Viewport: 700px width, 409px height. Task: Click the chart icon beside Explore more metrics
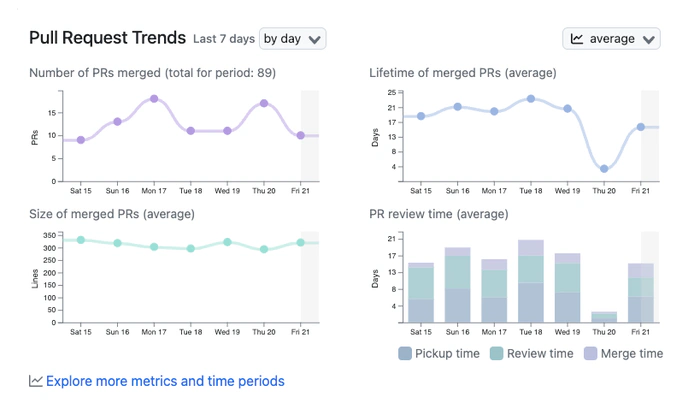pos(36,381)
